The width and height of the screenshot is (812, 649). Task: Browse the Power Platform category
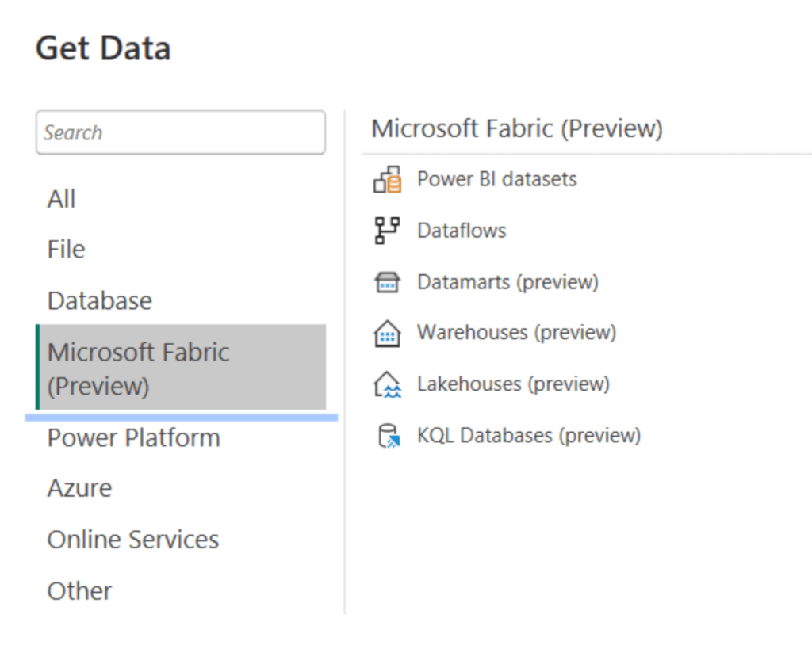[133, 438]
